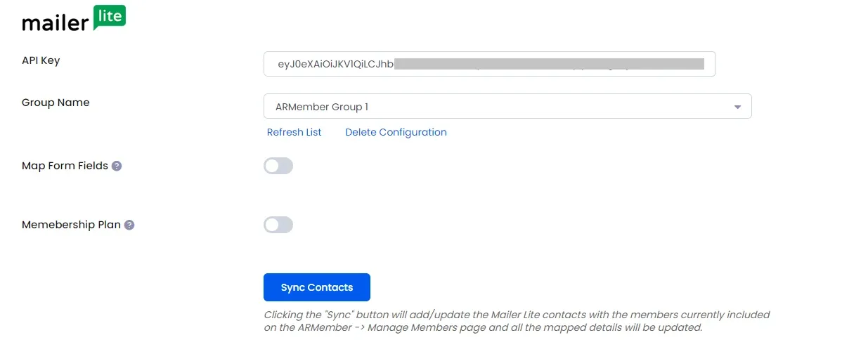Screen dimensions: 868x354
Task: Click the Map Form Fields label text
Action: click(x=65, y=166)
